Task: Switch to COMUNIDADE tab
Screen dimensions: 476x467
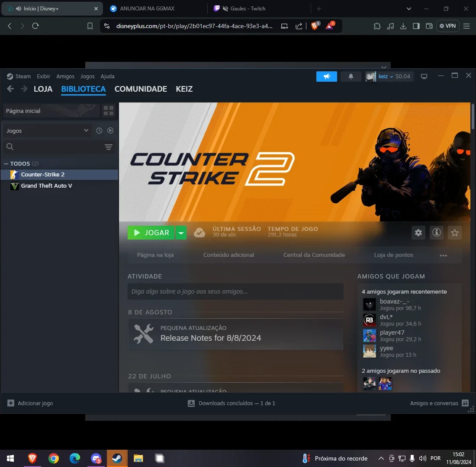Action: coord(141,89)
